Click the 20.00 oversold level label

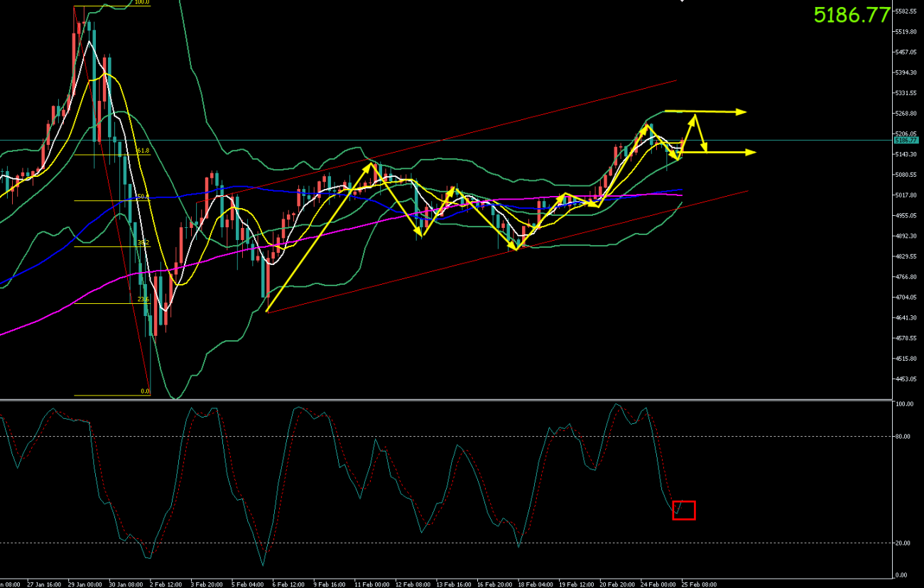(x=904, y=543)
